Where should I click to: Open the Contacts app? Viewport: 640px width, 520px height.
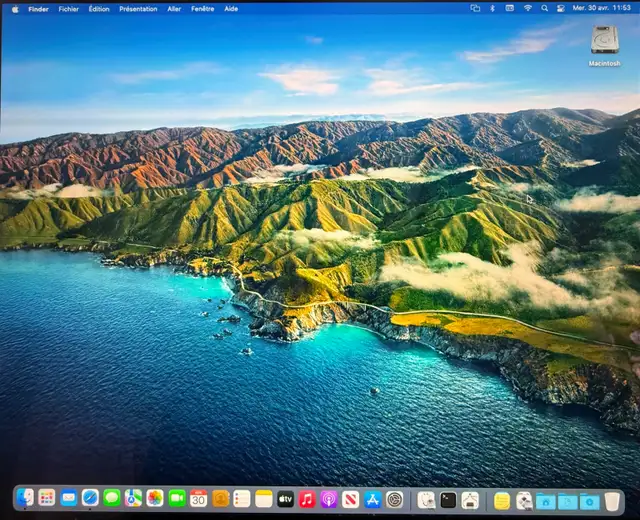220,499
